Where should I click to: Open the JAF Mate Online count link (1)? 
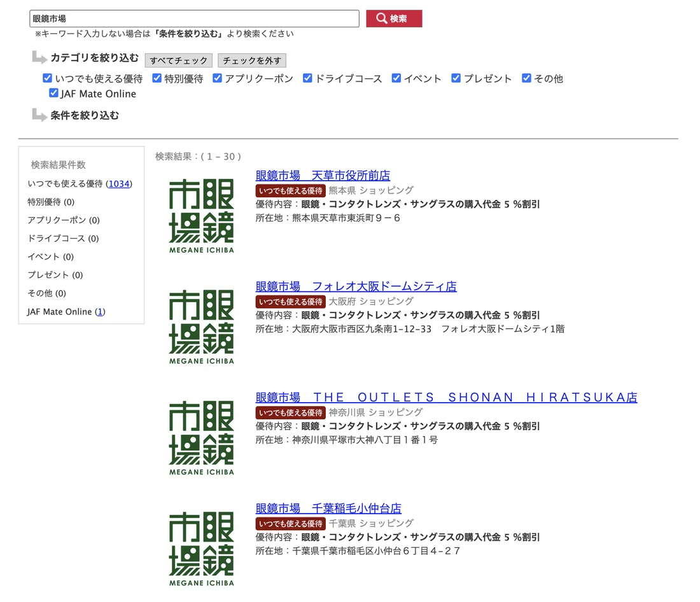point(100,312)
